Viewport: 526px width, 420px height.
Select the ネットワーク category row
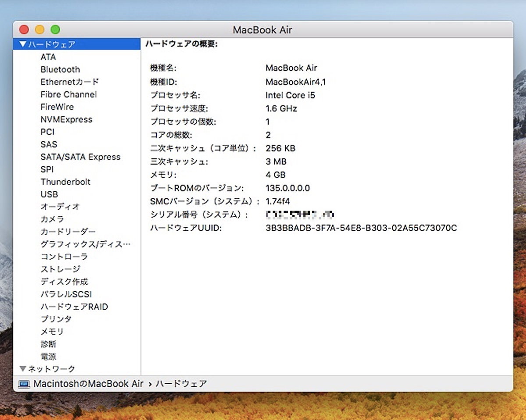pyautogui.click(x=77, y=369)
